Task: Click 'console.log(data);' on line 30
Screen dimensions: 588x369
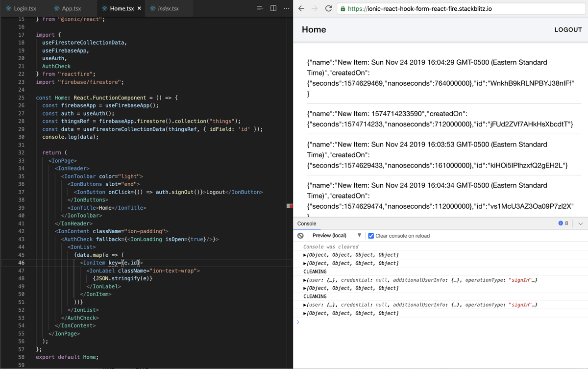Action: click(70, 137)
